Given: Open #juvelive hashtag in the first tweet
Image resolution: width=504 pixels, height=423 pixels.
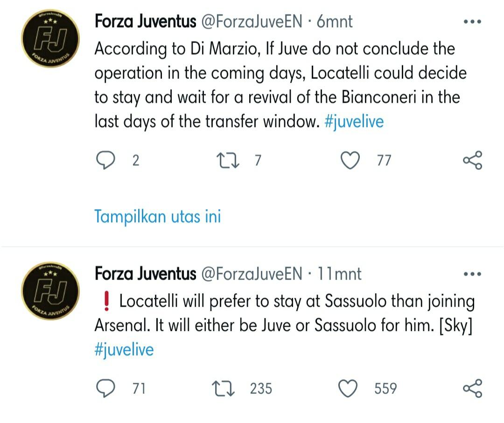Looking at the screenshot, I should point(354,121).
